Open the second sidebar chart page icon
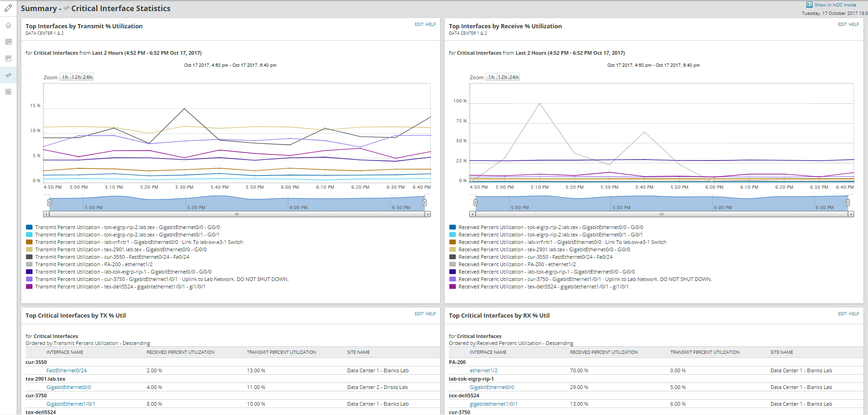Viewport: 868px width, 415px height. tap(8, 42)
